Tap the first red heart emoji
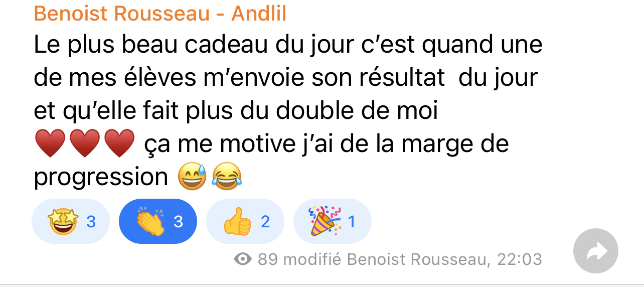 pos(50,143)
